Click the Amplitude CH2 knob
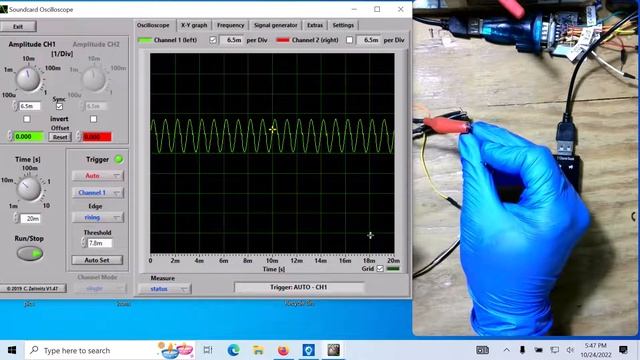 tap(94, 79)
